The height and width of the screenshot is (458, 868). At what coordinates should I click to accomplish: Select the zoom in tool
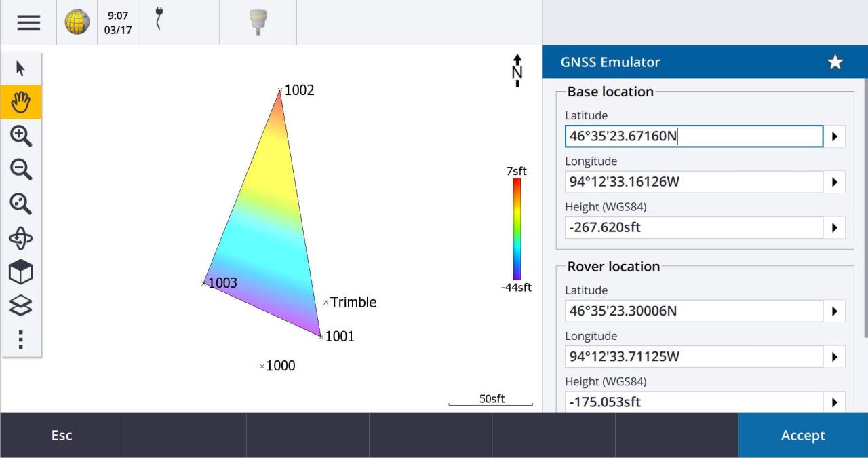(x=20, y=136)
